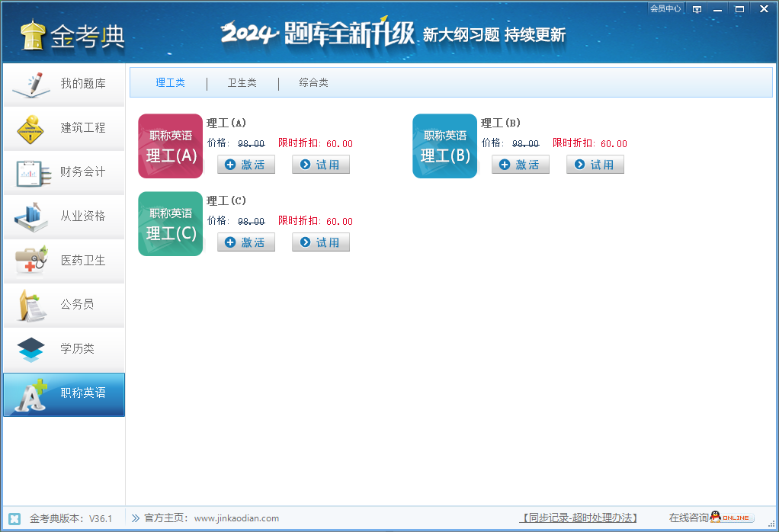Open 同步记录-超时处理办法 link
Screen dimensions: 779x532
click(x=579, y=518)
